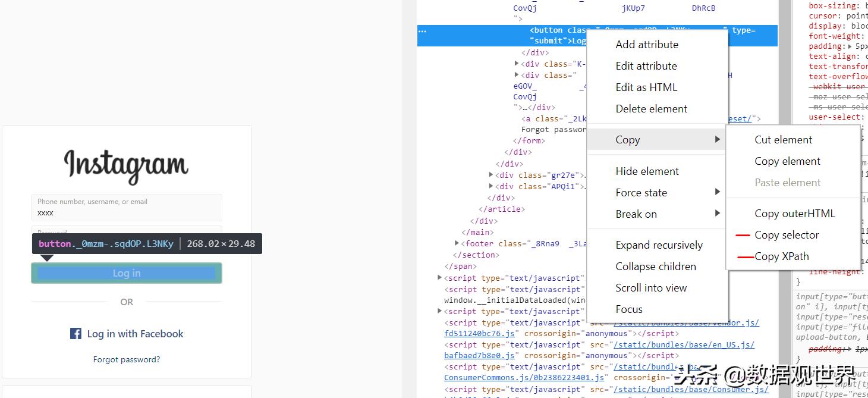Select Copy XPath from submenu
The image size is (868, 398).
coord(781,256)
